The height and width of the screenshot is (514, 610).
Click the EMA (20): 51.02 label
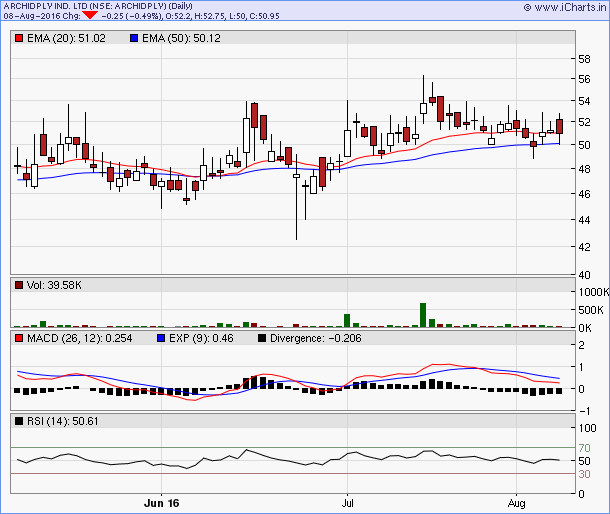[x=66, y=38]
